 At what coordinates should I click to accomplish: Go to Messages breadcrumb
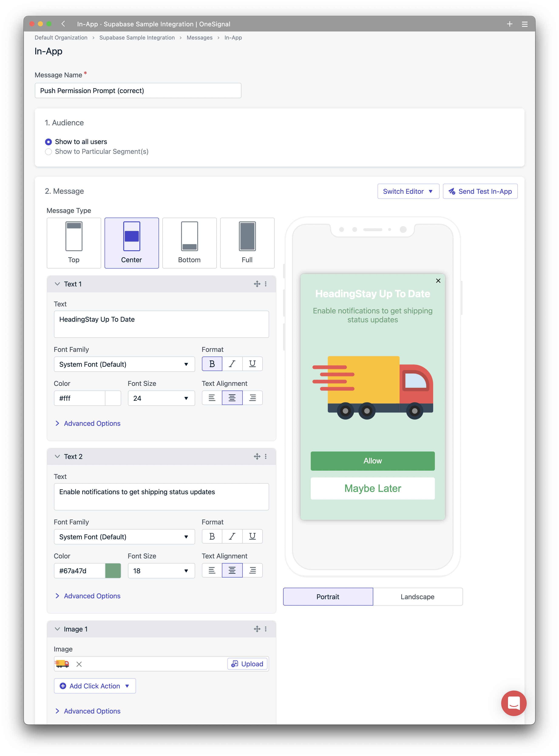pos(199,38)
